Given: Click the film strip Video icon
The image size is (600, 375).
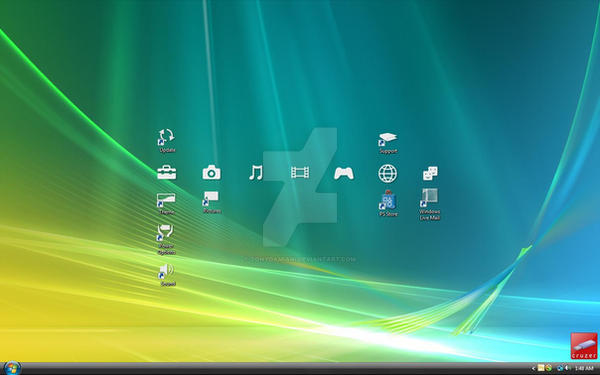Looking at the screenshot, I should point(300,173).
